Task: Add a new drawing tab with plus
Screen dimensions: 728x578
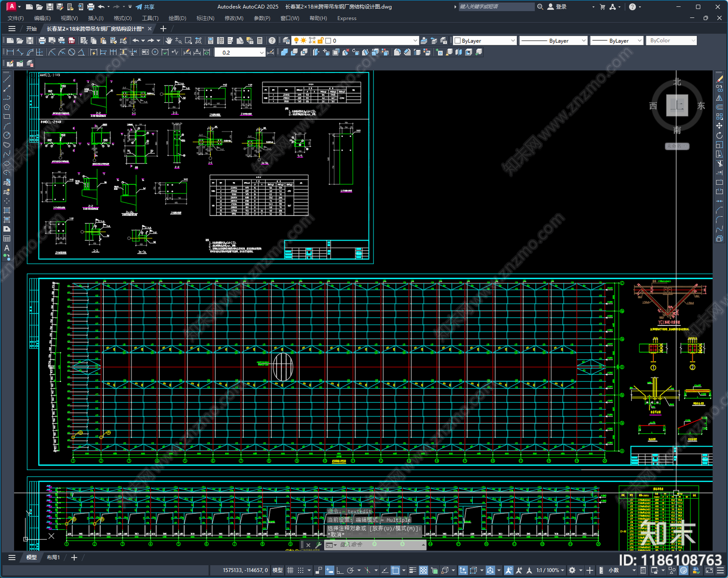Action: [x=163, y=29]
